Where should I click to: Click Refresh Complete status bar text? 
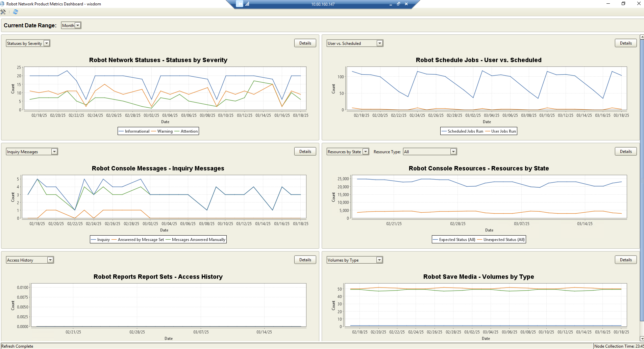(x=17, y=346)
